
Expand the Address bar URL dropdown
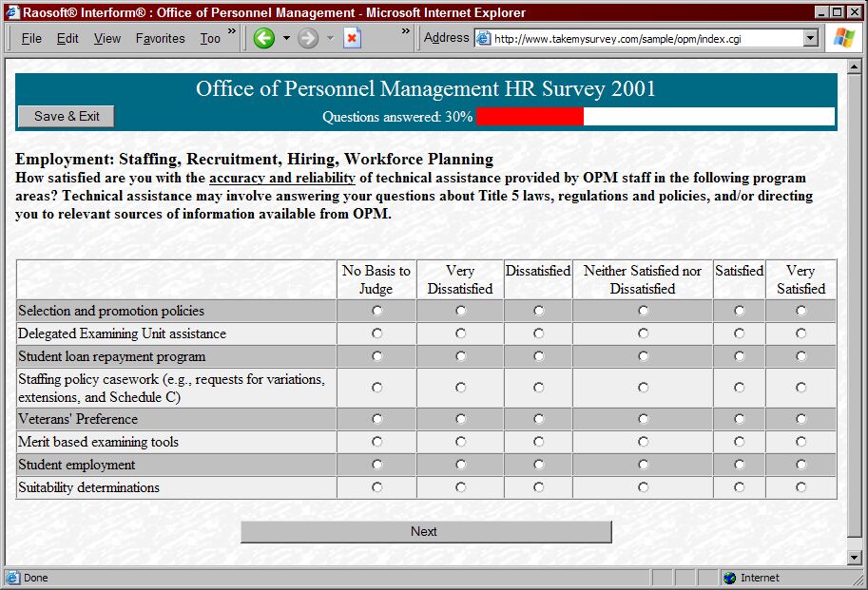[x=810, y=38]
